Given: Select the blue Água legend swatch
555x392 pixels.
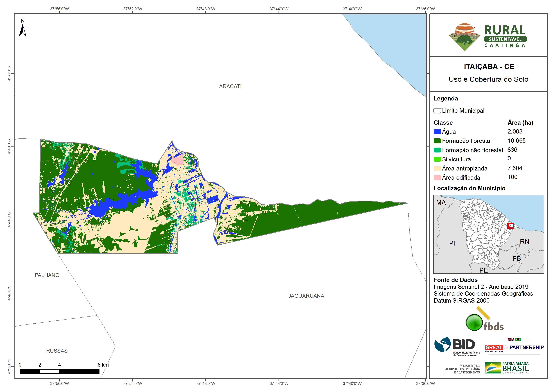Looking at the screenshot, I should click(x=437, y=132).
